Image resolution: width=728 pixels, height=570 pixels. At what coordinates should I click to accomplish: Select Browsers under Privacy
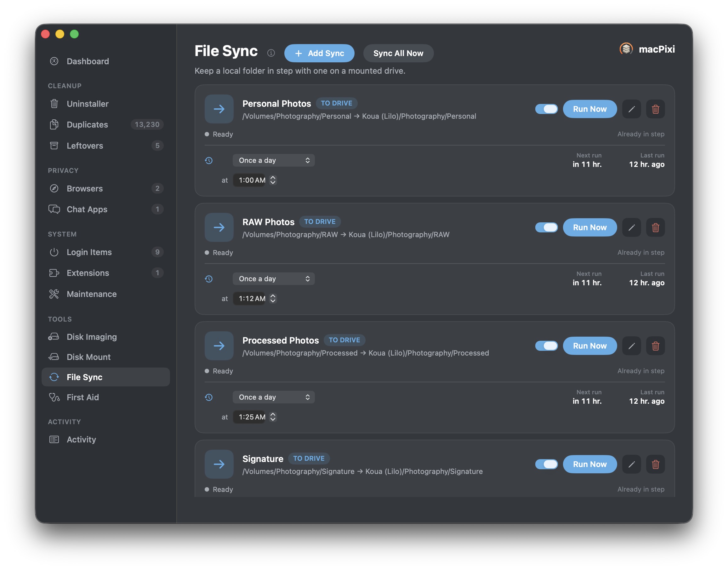[105, 189]
